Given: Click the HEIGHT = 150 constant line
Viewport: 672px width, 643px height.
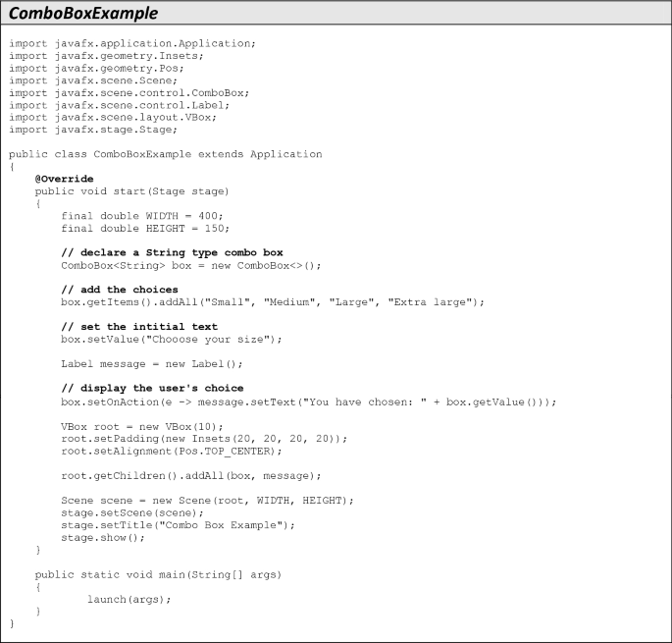Looking at the screenshot, I should click(145, 228).
